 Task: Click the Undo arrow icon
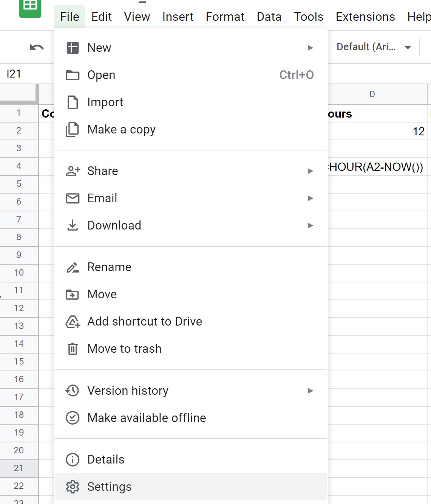click(x=37, y=46)
